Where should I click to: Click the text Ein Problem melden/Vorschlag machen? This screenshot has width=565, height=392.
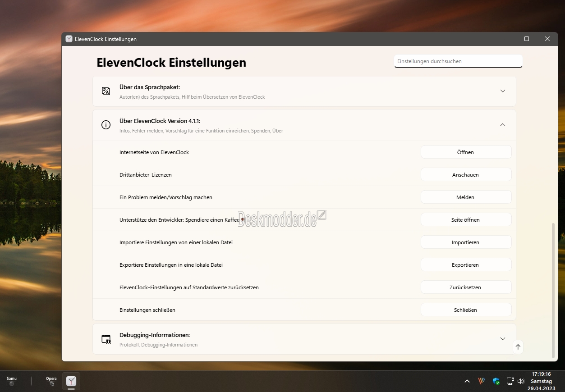point(166,197)
